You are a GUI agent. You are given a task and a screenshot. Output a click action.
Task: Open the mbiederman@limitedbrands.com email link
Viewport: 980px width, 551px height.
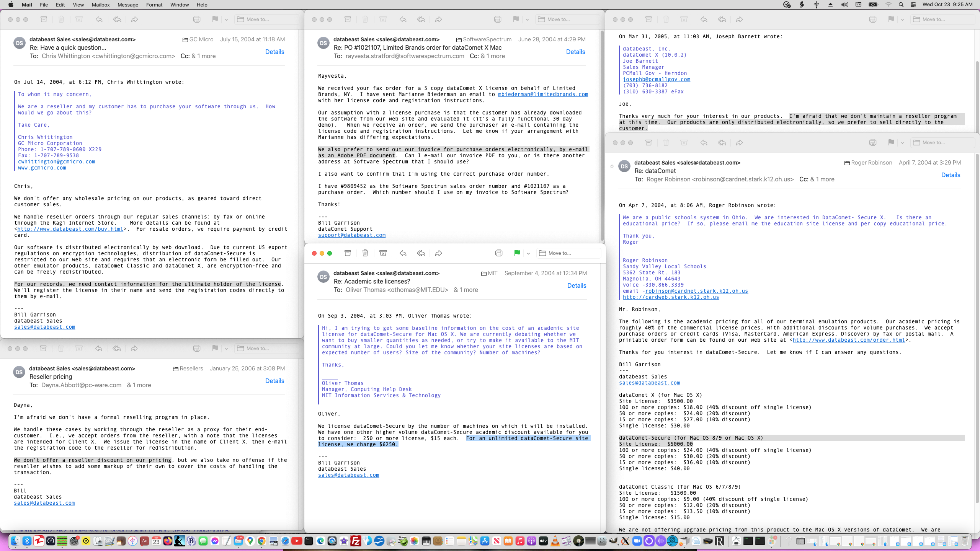(543, 94)
